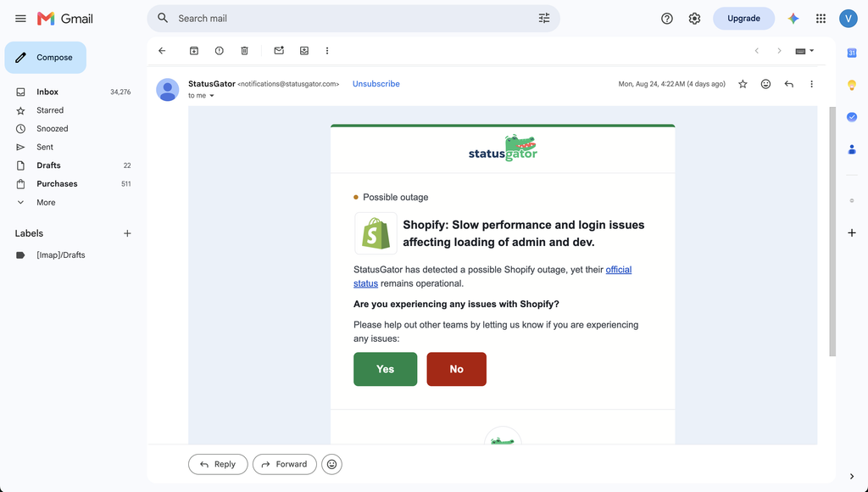Click the Move to icon
The width and height of the screenshot is (868, 492).
pos(304,51)
